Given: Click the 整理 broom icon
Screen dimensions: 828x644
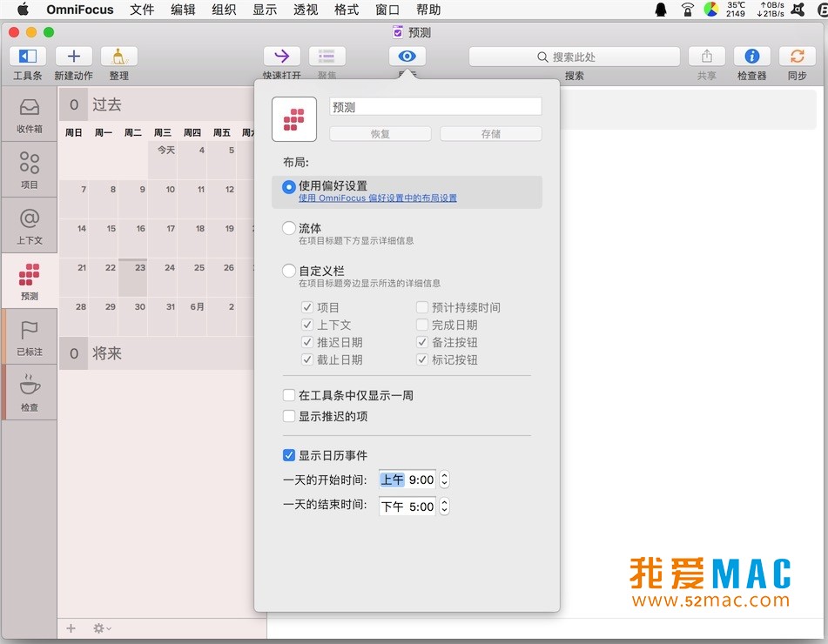Looking at the screenshot, I should 118,56.
